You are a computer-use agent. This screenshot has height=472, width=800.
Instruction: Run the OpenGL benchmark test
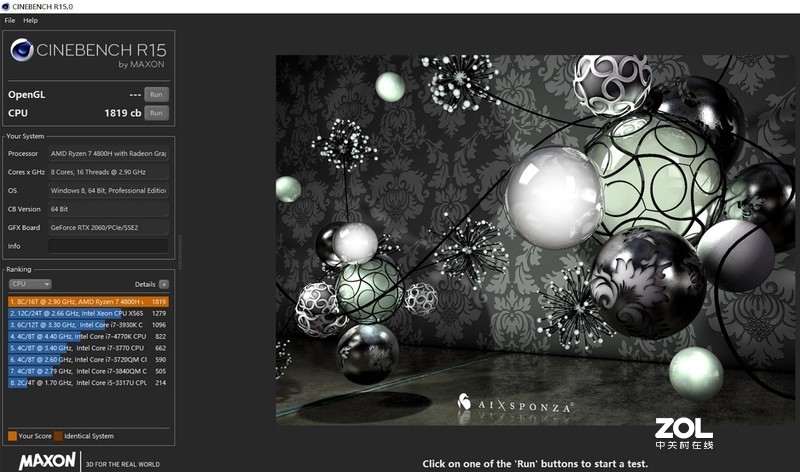pos(156,94)
